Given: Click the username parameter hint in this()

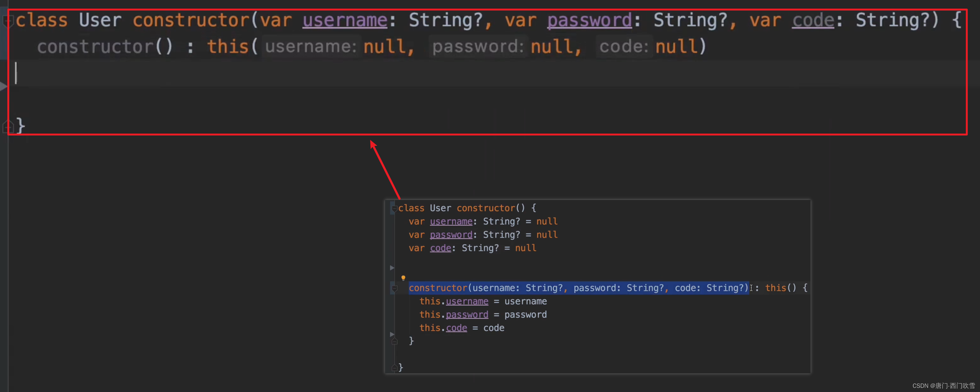Looking at the screenshot, I should pyautogui.click(x=310, y=47).
